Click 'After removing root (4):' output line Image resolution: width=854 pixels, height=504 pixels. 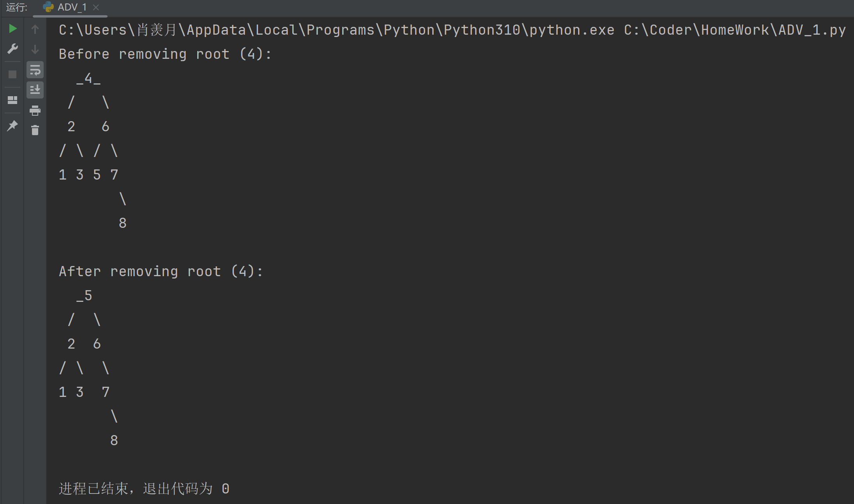point(161,271)
